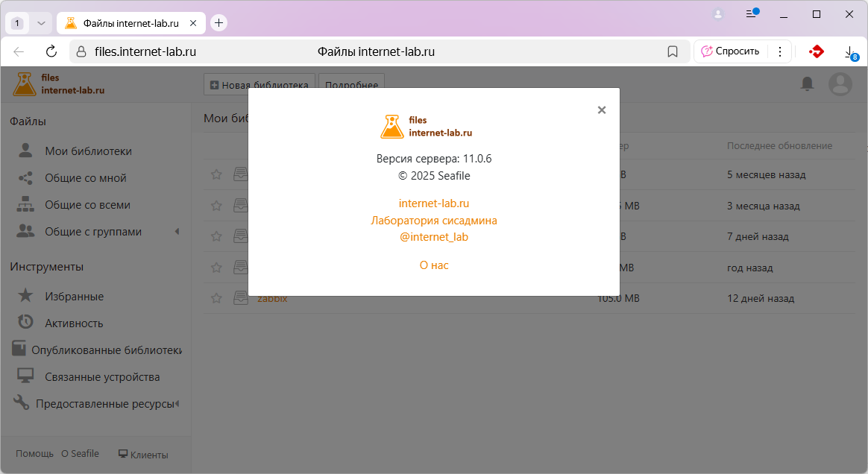Reload the page with refresh icon

pyautogui.click(x=51, y=51)
